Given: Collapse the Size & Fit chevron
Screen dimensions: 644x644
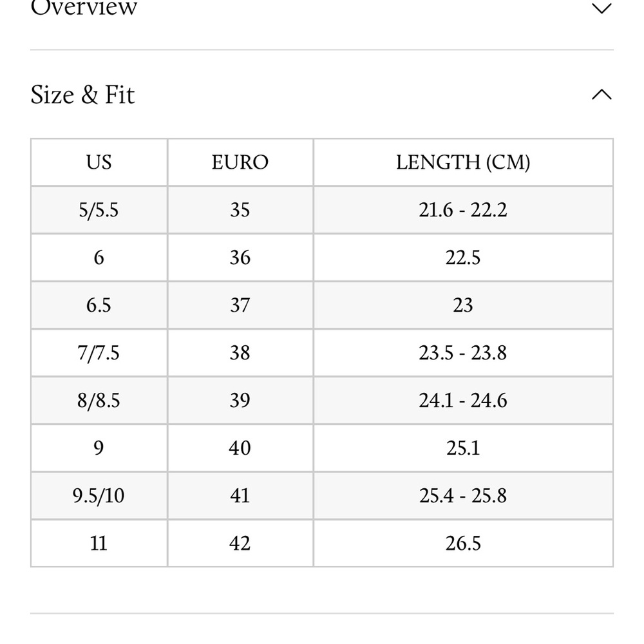Looking at the screenshot, I should pos(601,95).
